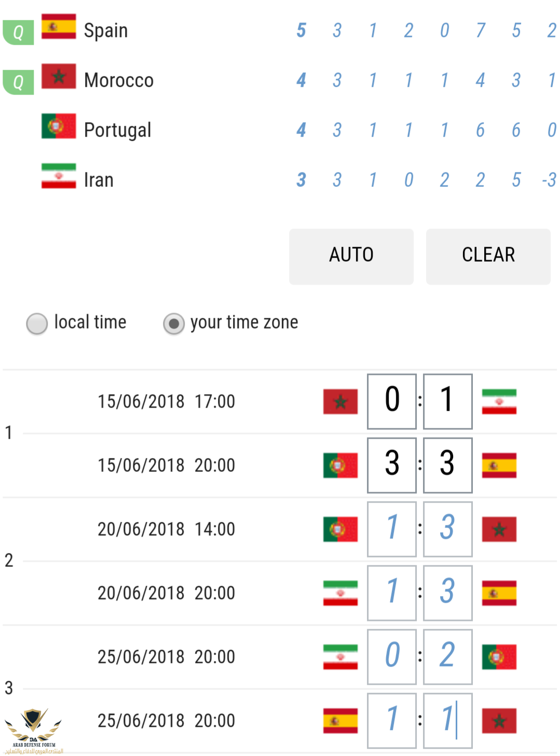Click the Portugal flag in standings table
The image size is (560, 756).
pos(59,126)
